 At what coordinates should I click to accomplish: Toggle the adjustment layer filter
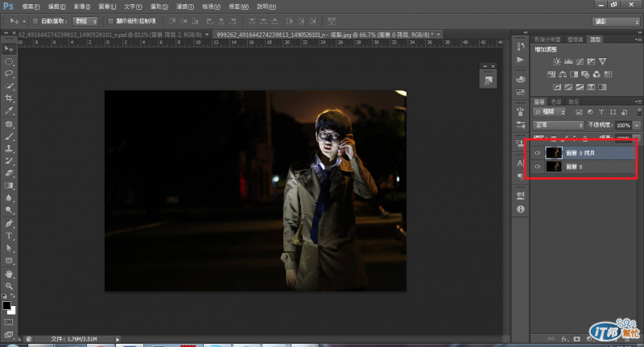point(590,112)
